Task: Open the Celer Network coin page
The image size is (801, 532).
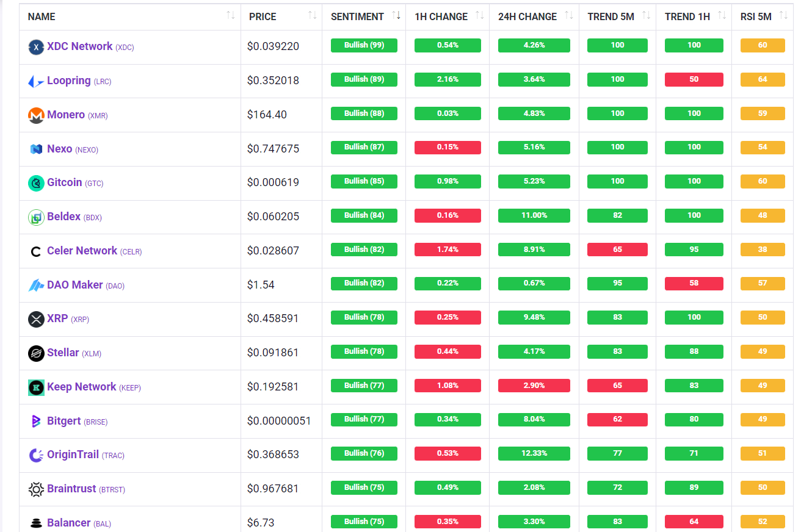Action: tap(82, 251)
